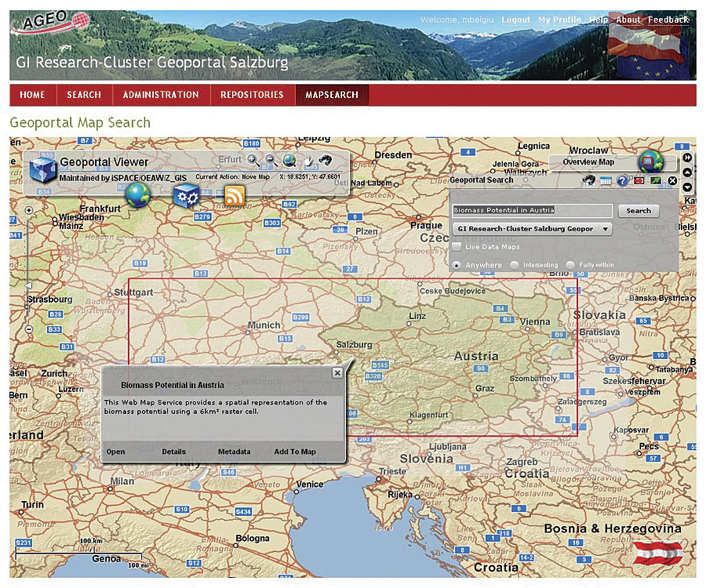Select the Anywhere radio option
Screen dimensions: 706x588
pyautogui.click(x=457, y=265)
